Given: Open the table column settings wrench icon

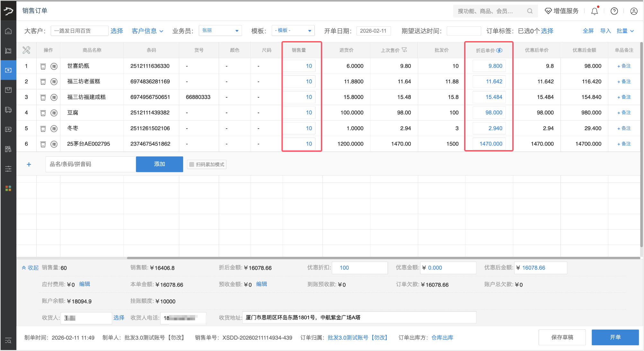Looking at the screenshot, I should (26, 50).
